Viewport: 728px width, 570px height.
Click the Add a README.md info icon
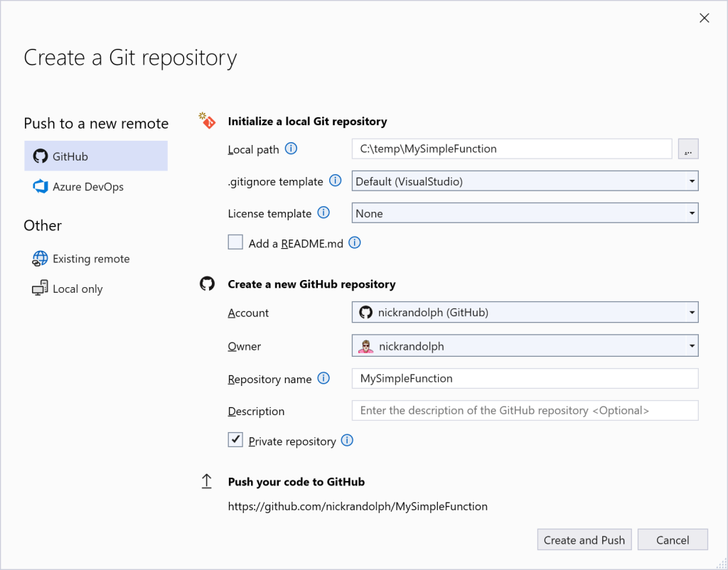355,242
